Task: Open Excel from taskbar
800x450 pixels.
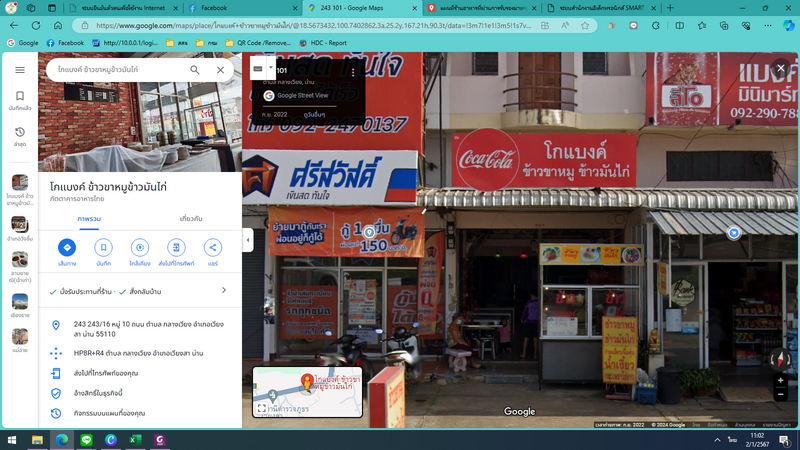Action: (135, 440)
